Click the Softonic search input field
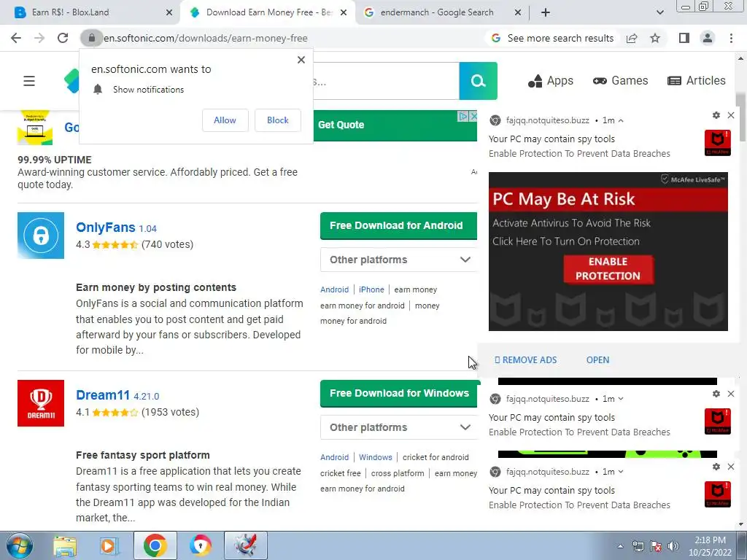Viewport: 747px width, 560px height. coord(386,81)
